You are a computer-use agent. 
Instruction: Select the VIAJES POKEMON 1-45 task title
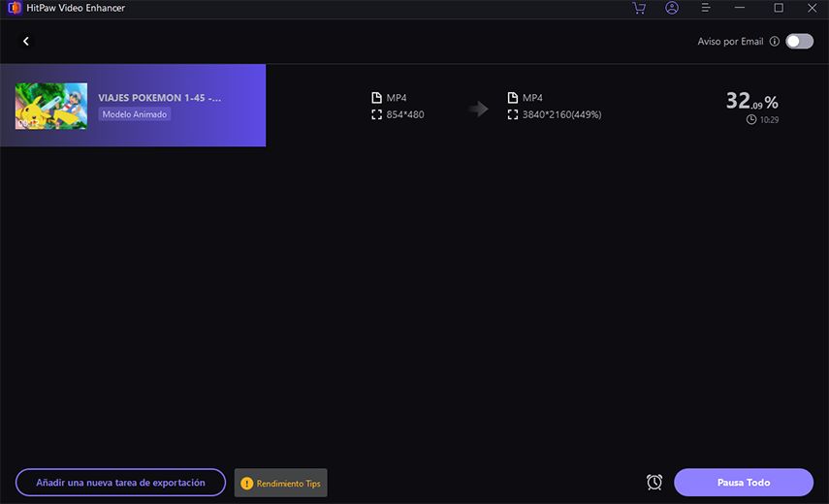[x=159, y=98]
